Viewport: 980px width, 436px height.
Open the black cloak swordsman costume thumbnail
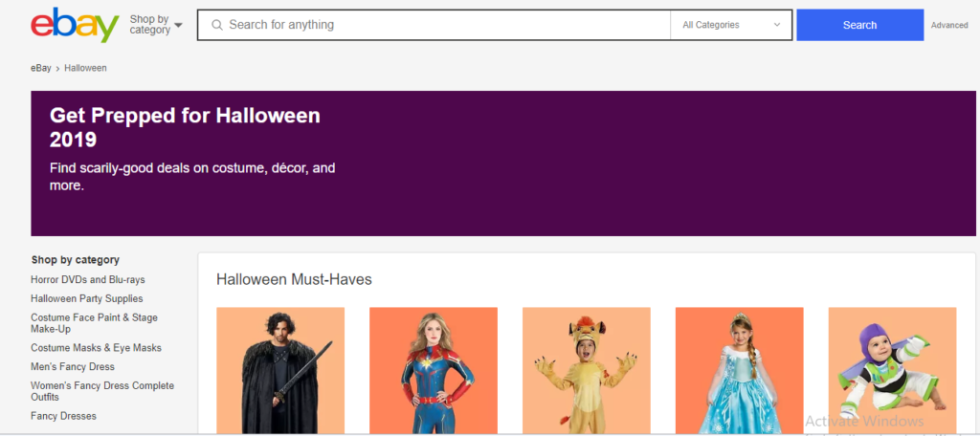point(280,371)
